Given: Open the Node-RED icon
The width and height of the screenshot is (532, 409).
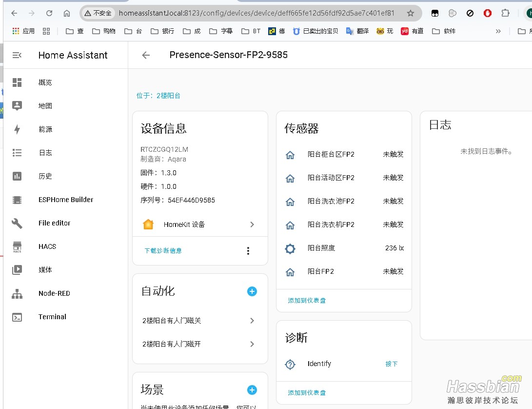Looking at the screenshot, I should point(17,293).
